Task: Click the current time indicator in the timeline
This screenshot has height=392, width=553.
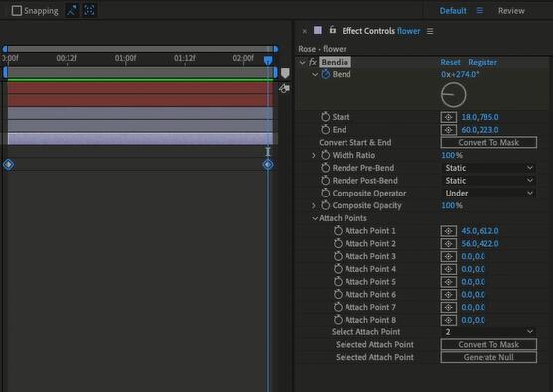Action: (x=268, y=60)
